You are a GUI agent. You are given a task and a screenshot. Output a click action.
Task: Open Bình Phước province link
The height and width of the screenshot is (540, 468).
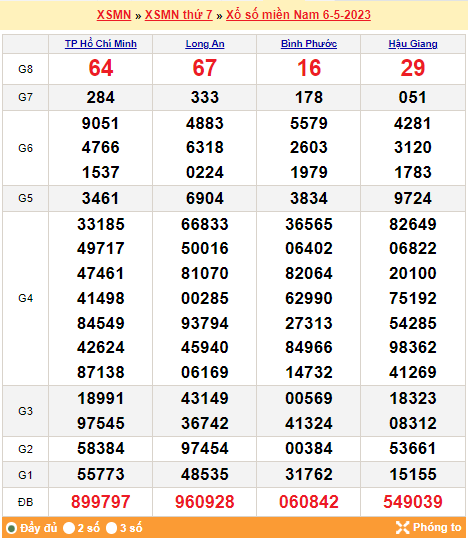click(x=309, y=44)
